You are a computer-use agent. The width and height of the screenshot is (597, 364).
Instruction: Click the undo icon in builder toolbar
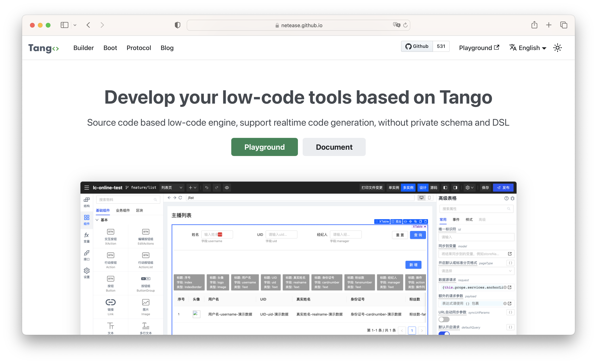click(x=207, y=188)
